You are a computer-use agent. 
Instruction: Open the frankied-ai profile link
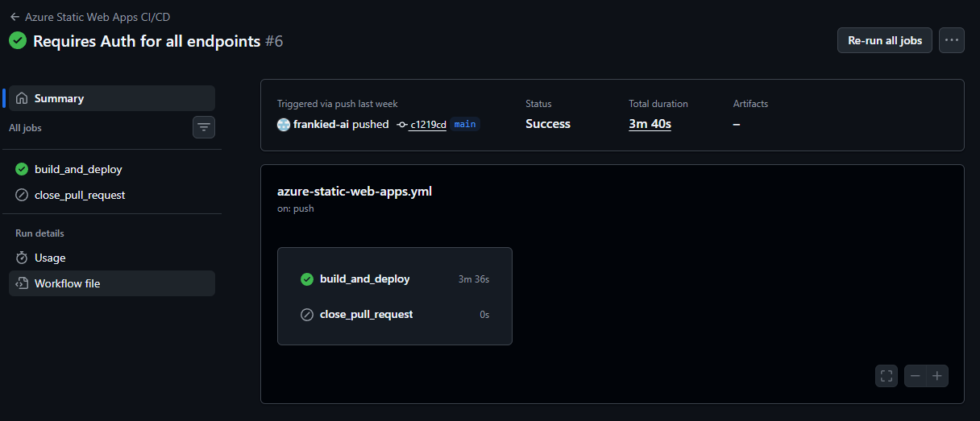pyautogui.click(x=321, y=124)
